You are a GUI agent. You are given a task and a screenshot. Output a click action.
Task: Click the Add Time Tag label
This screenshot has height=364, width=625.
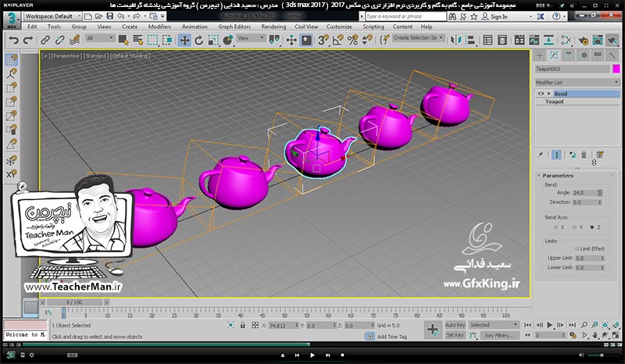(392, 337)
